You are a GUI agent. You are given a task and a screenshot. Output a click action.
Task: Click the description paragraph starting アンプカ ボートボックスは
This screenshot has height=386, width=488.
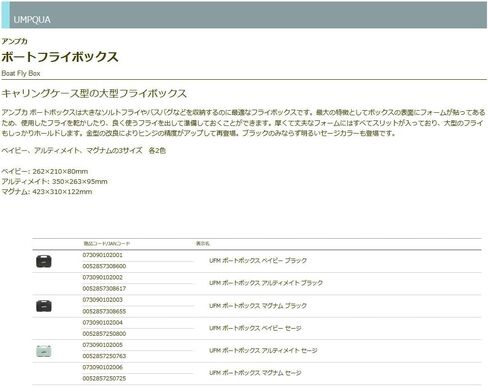click(x=243, y=123)
